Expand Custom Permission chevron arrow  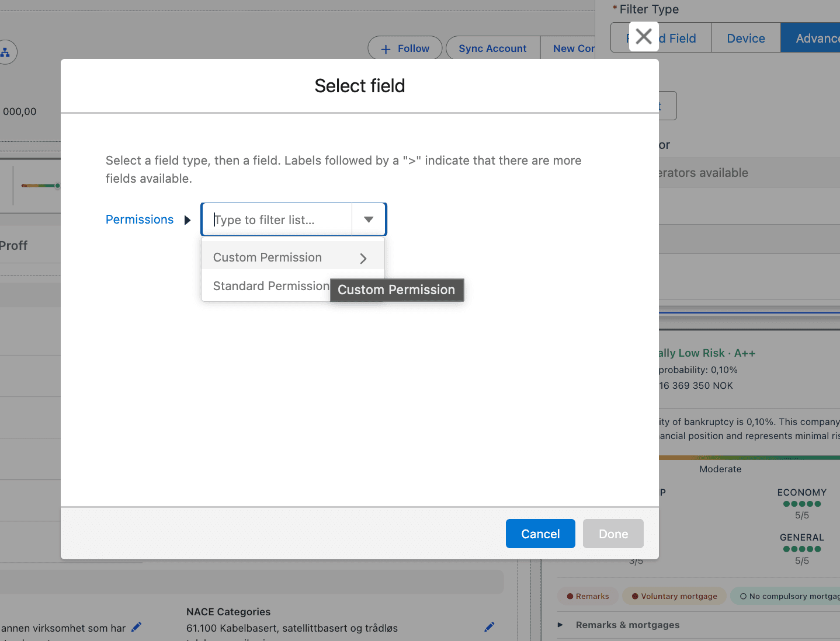point(363,258)
